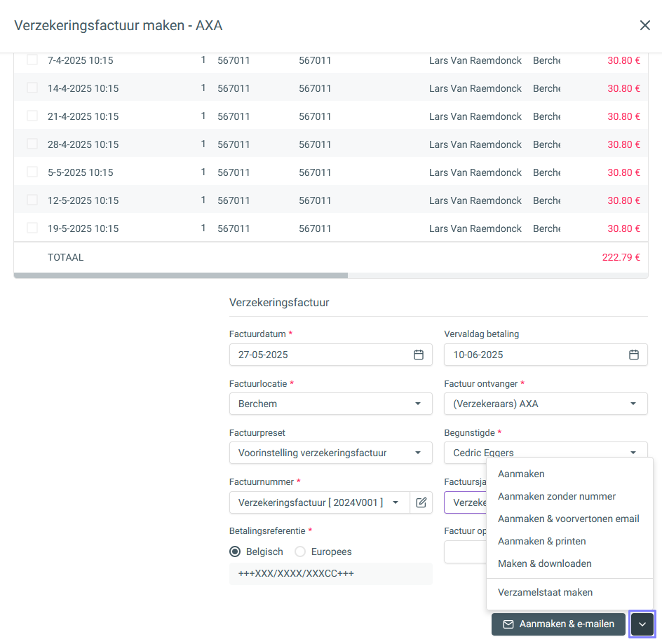The image size is (662, 644).
Task: Open the partially covered Verzeke dropdown field
Action: 465,502
